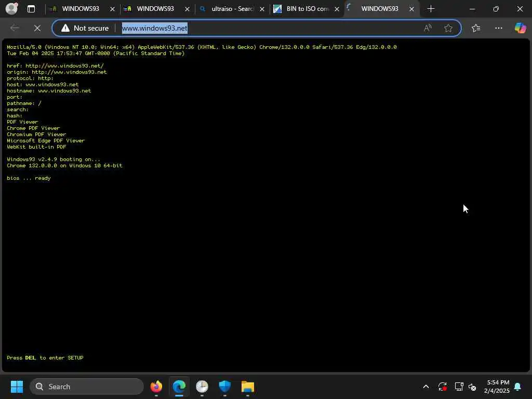This screenshot has height=399, width=532.
Task: Add this page to favorites
Action: coord(448,28)
